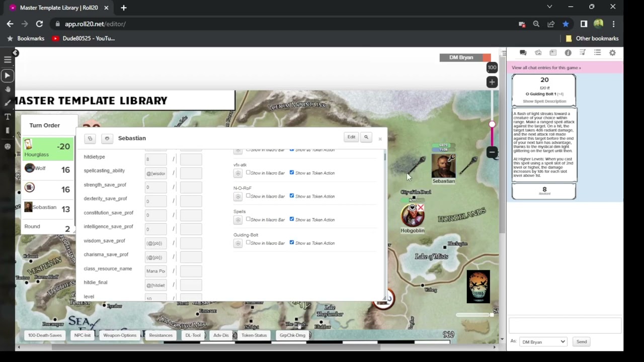Select the Text tool

(x=8, y=117)
